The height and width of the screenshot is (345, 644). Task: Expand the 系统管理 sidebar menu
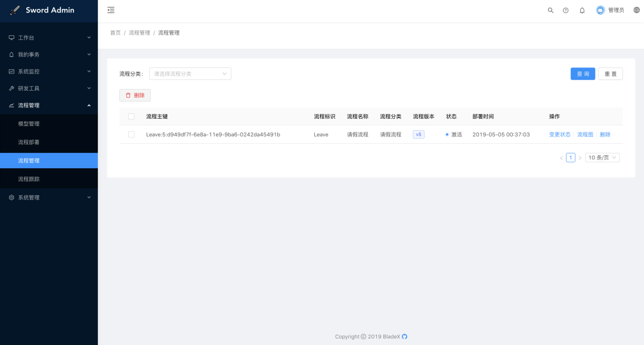pyautogui.click(x=27, y=197)
